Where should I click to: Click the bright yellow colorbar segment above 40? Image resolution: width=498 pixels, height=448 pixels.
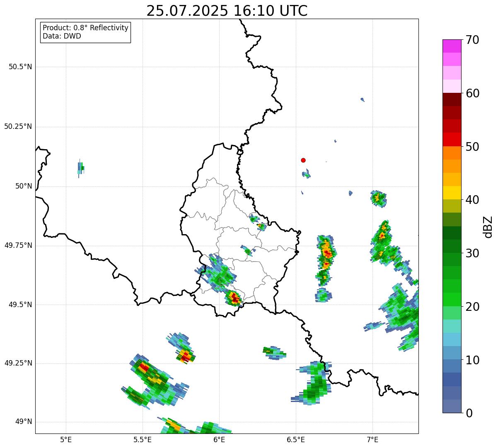(x=452, y=193)
